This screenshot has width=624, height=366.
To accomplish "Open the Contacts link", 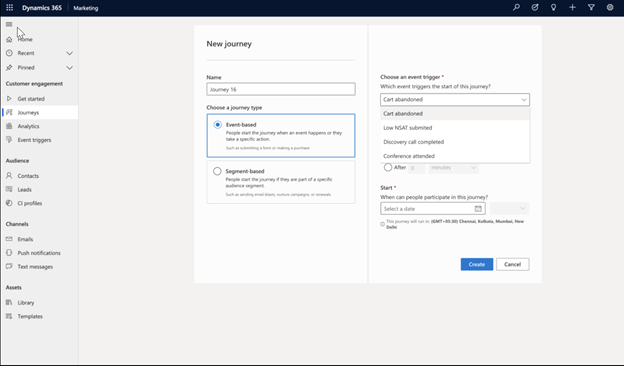I will coord(28,176).
